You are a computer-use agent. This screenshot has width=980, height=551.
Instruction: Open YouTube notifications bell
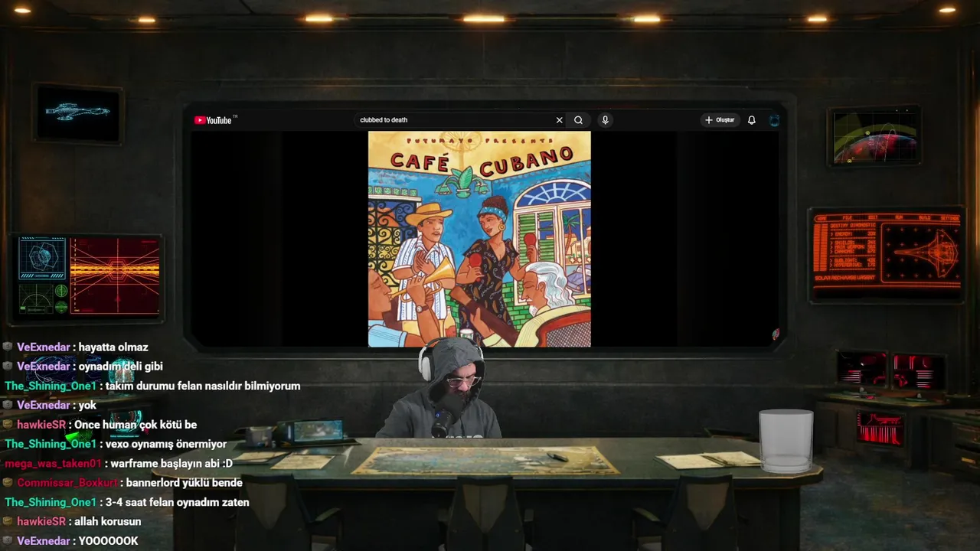752,120
